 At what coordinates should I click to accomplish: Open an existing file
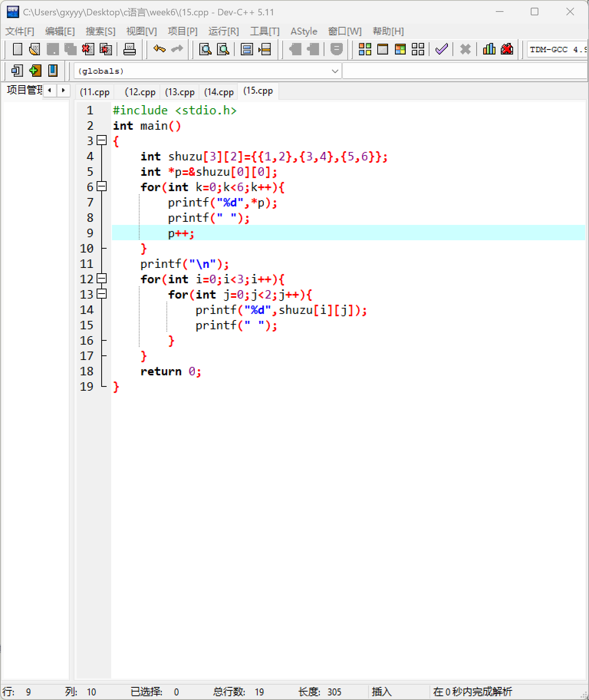(x=35, y=49)
